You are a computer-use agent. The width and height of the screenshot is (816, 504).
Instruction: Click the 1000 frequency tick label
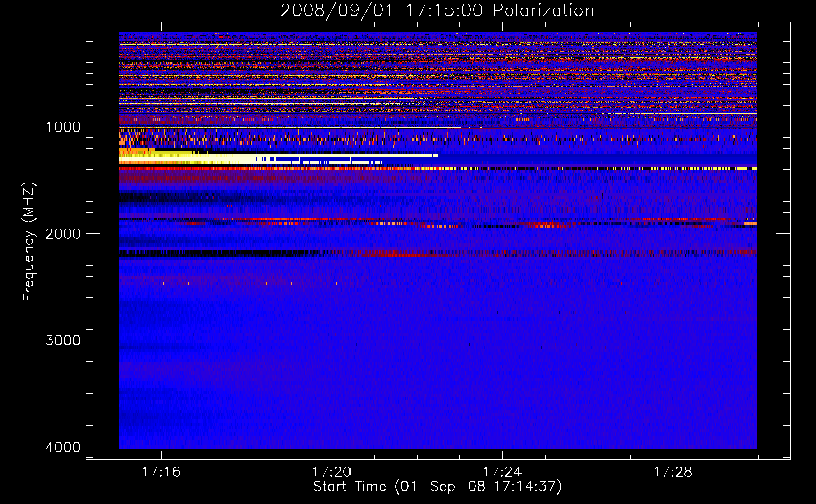[64, 127]
